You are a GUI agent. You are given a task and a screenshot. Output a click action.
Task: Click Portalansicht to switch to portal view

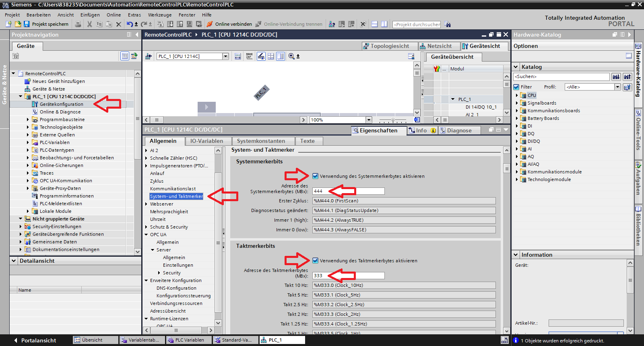coord(35,340)
